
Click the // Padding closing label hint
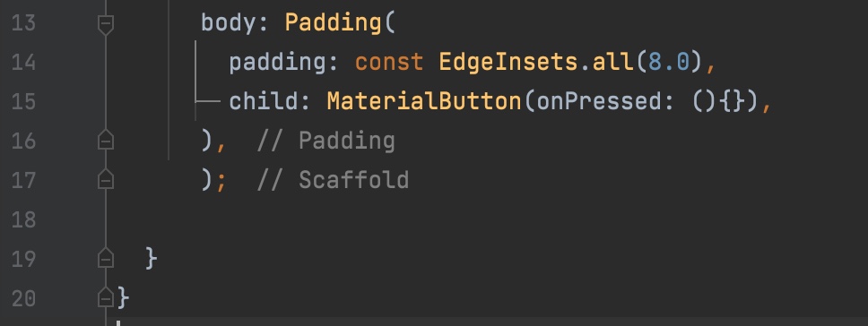[x=326, y=141]
